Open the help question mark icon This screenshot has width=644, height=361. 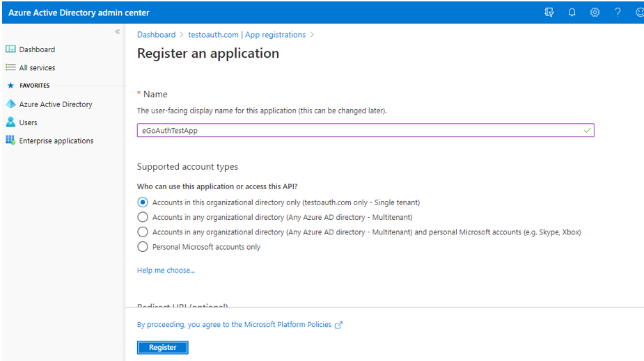click(618, 13)
